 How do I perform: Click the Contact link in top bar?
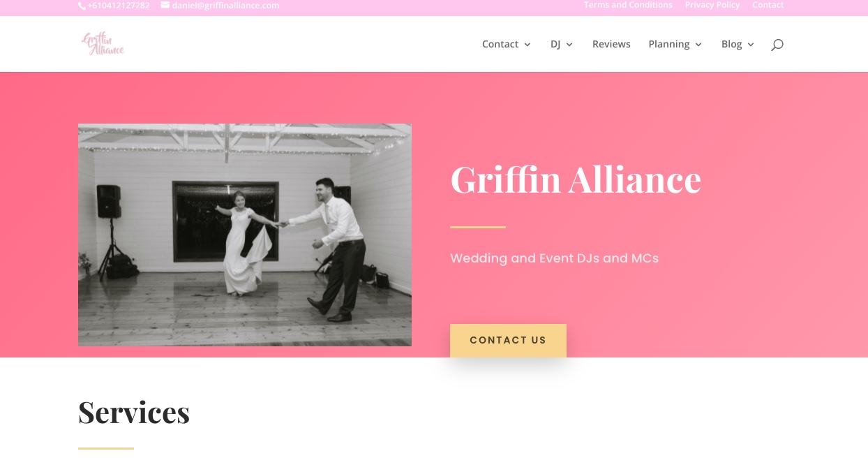(768, 5)
